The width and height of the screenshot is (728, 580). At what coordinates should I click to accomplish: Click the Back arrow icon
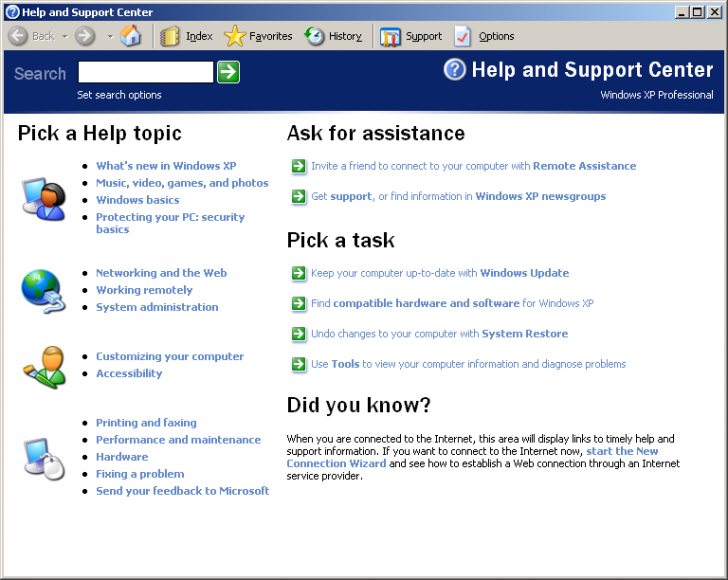pyautogui.click(x=18, y=36)
